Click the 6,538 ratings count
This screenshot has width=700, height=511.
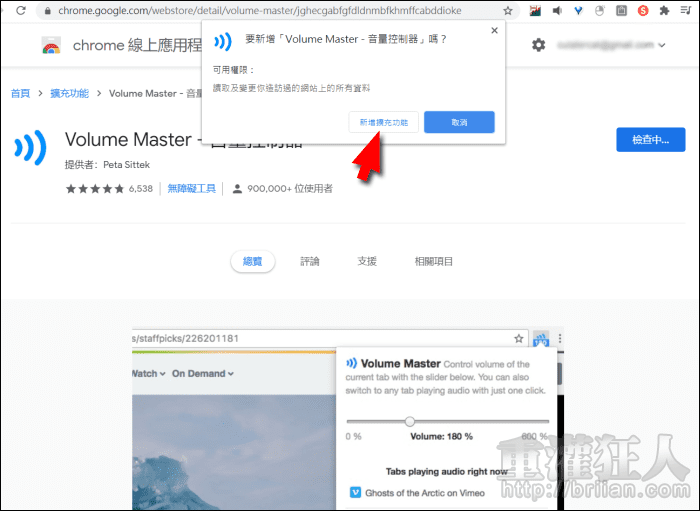point(141,189)
